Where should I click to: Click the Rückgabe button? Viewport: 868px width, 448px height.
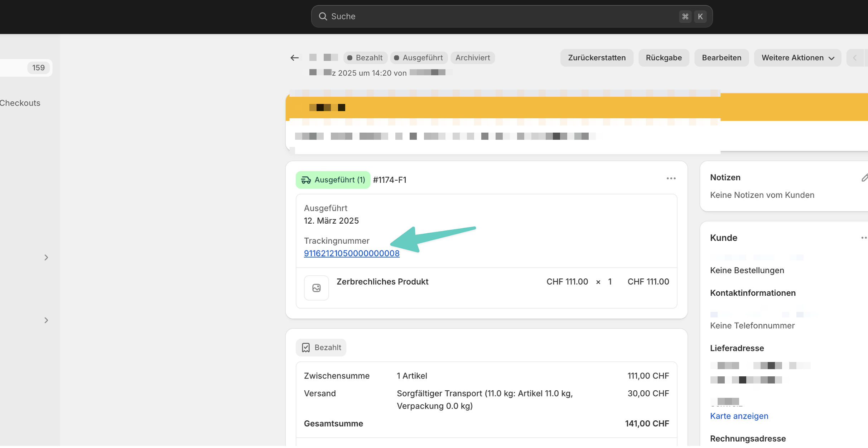coord(664,58)
